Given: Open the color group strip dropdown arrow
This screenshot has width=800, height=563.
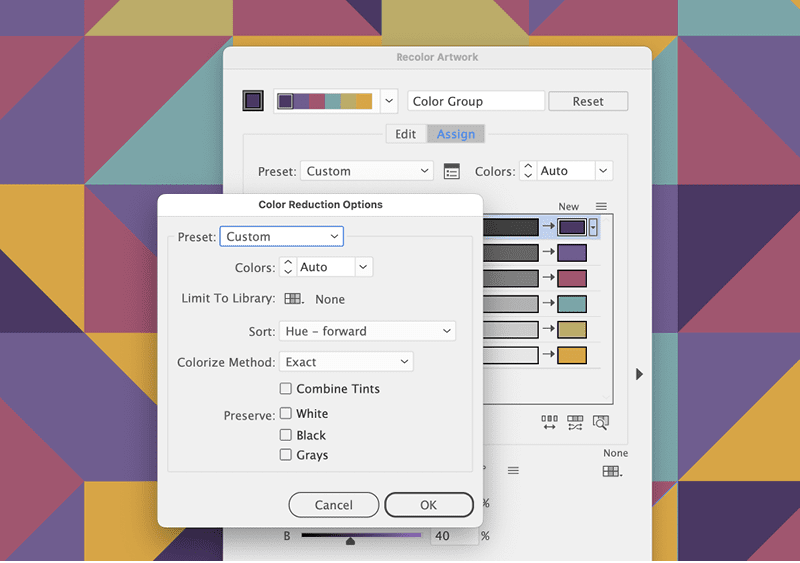Looking at the screenshot, I should tap(389, 101).
